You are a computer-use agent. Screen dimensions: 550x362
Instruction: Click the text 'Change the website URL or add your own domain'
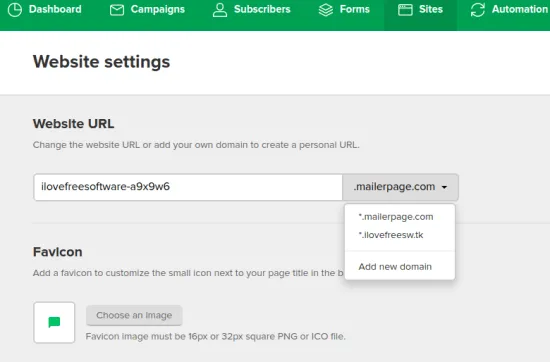[x=140, y=145]
